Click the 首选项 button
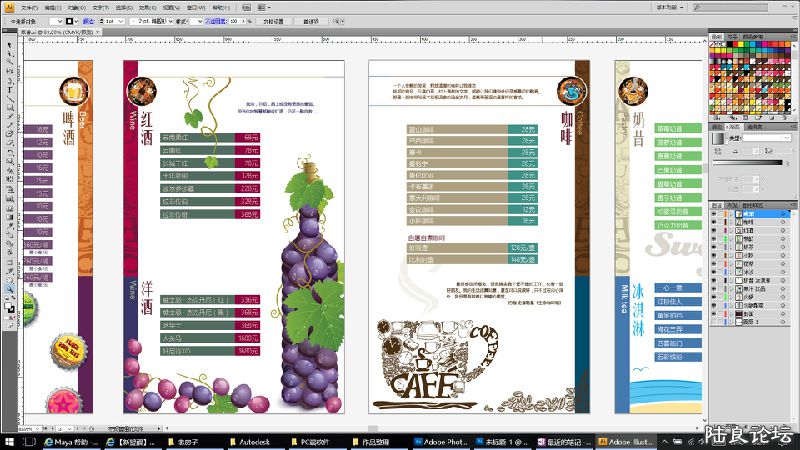The height and width of the screenshot is (450, 800). 311,20
